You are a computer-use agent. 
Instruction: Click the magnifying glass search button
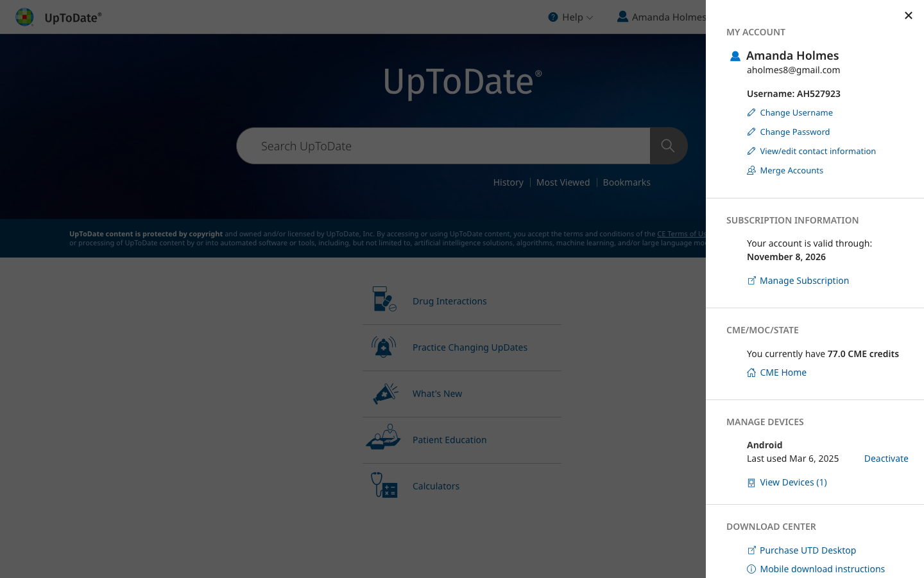(x=668, y=146)
